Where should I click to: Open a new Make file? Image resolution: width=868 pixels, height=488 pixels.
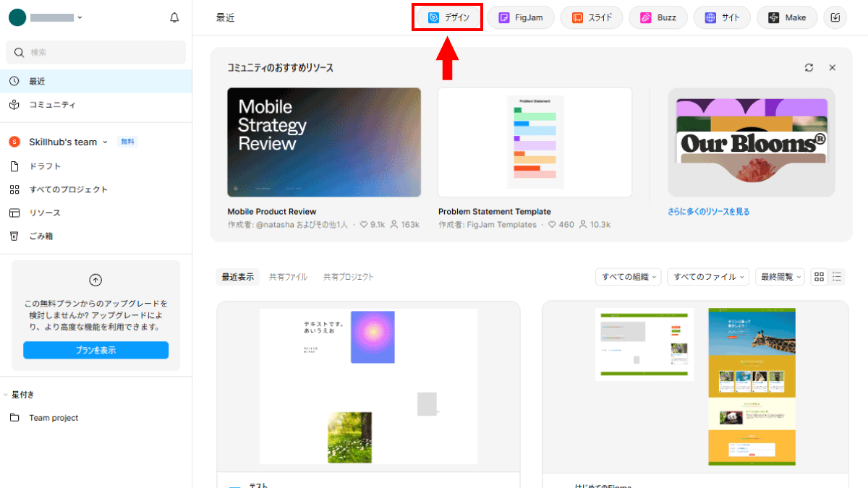(787, 18)
